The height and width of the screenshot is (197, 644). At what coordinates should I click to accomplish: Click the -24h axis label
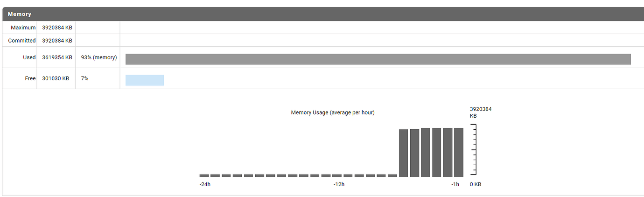coord(205,184)
